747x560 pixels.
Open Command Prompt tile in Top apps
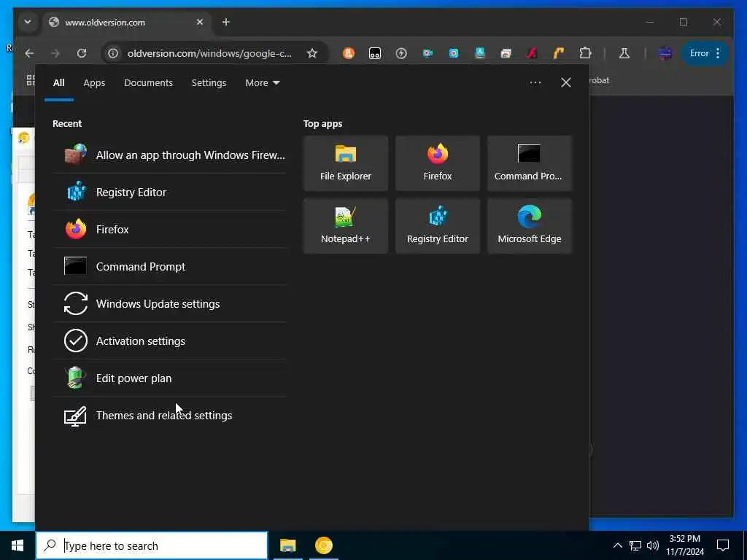pyautogui.click(x=530, y=163)
